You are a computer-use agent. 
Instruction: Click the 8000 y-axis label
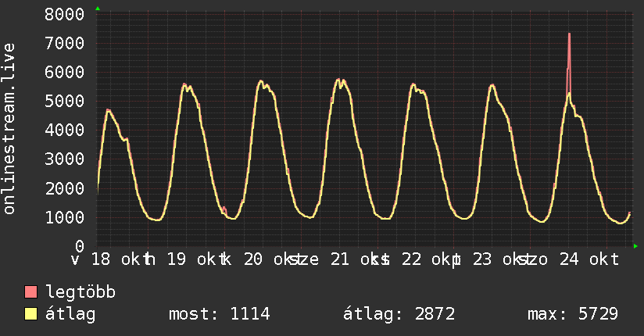[x=65, y=14]
